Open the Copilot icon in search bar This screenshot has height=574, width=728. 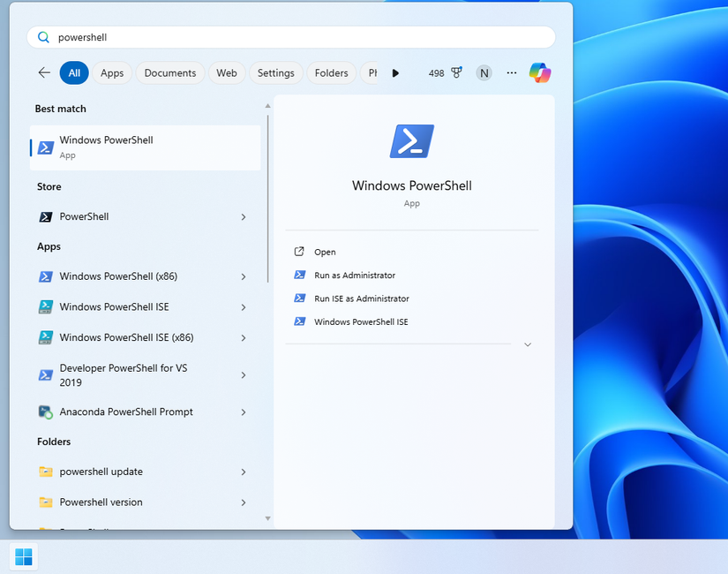pos(539,72)
